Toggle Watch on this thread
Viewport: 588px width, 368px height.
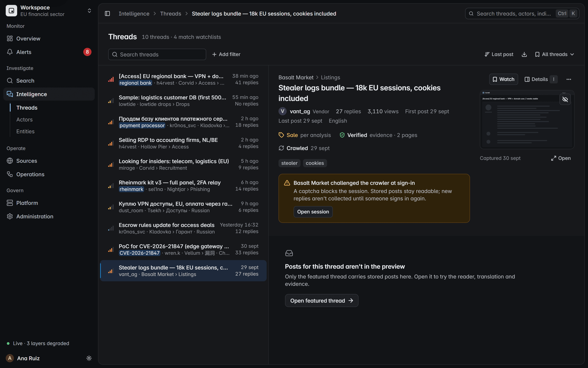coord(503,79)
